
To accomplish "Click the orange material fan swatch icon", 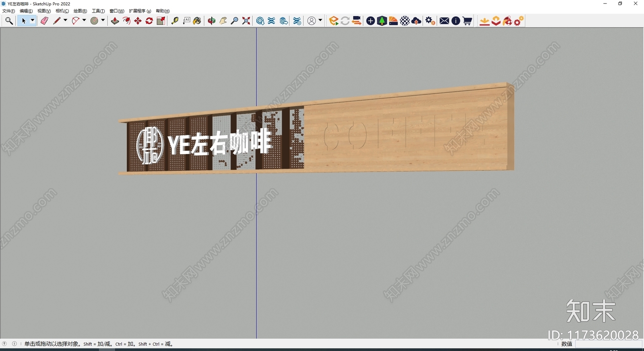I will (x=393, y=21).
